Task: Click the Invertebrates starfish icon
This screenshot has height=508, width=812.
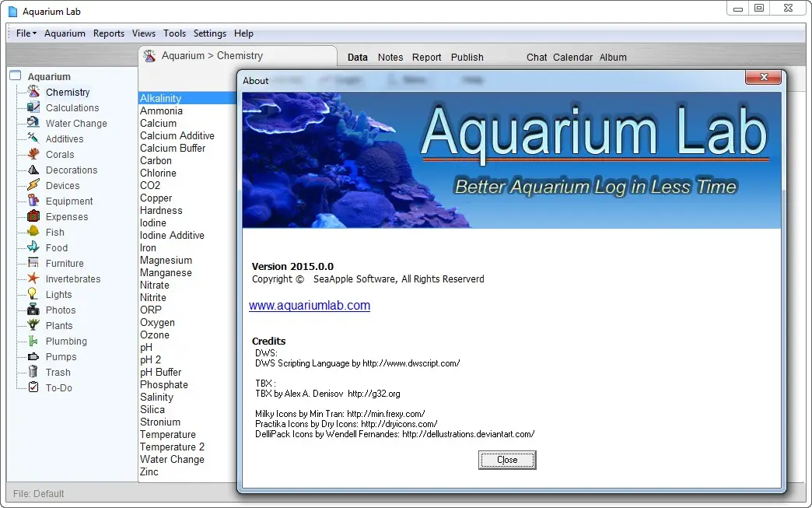Action: click(x=33, y=278)
